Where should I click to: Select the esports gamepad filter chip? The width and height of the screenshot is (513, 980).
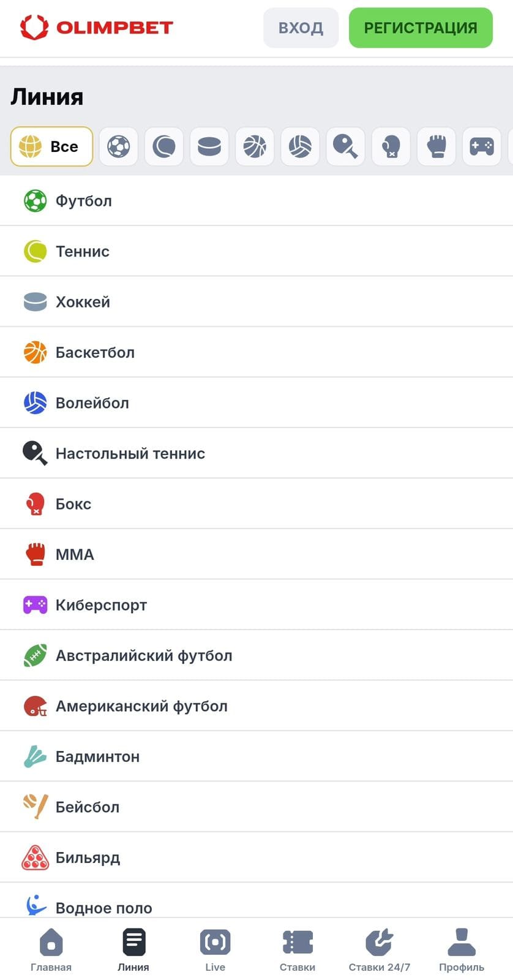click(482, 146)
